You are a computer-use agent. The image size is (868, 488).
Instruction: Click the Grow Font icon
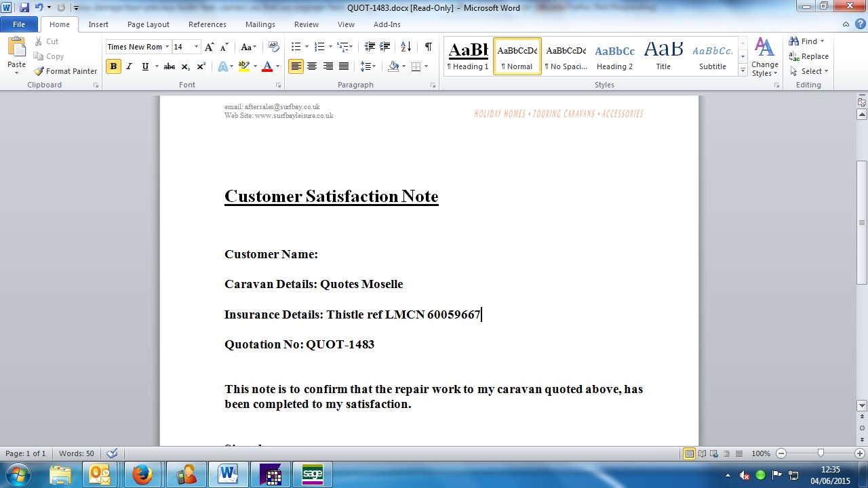[x=210, y=47]
